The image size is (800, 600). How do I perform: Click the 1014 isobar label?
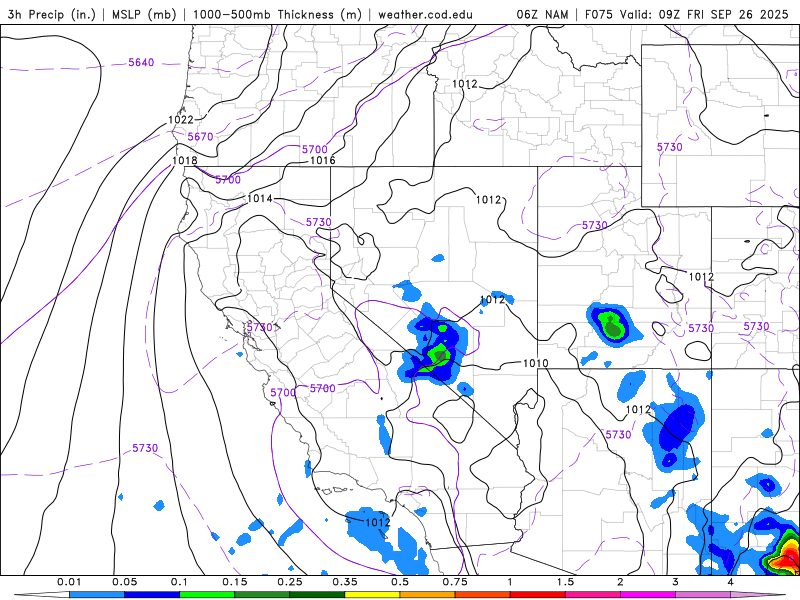click(260, 198)
